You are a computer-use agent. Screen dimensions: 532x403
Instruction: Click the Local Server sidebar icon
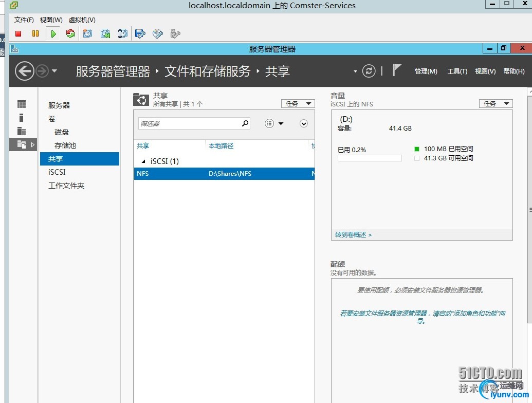(22, 118)
